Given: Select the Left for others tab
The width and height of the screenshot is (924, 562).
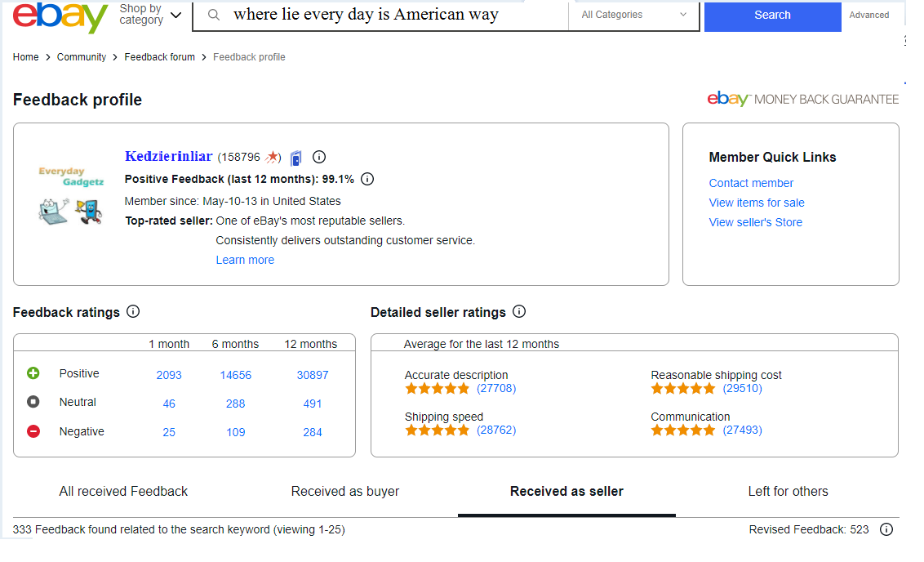Looking at the screenshot, I should point(788,491).
